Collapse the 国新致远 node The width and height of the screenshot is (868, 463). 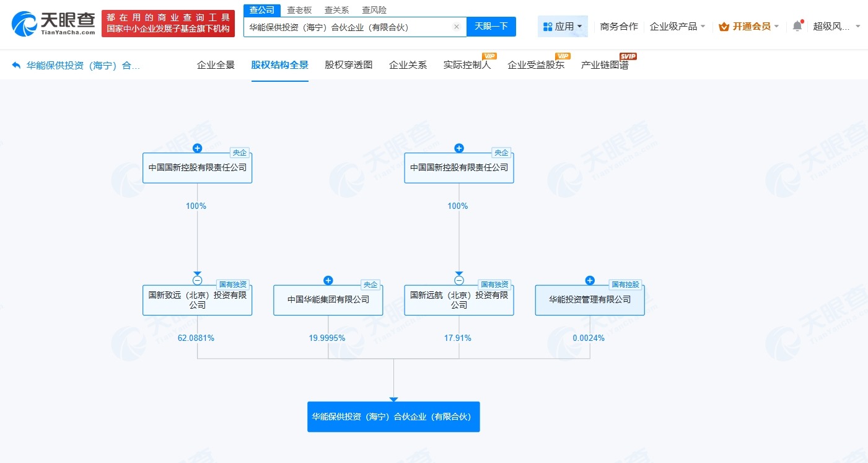pyautogui.click(x=197, y=280)
